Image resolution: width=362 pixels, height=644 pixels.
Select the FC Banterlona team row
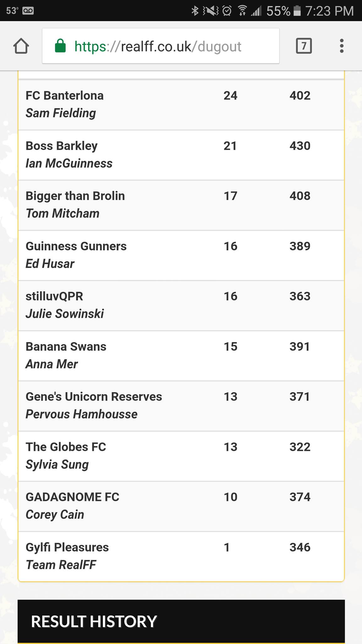coord(181,105)
